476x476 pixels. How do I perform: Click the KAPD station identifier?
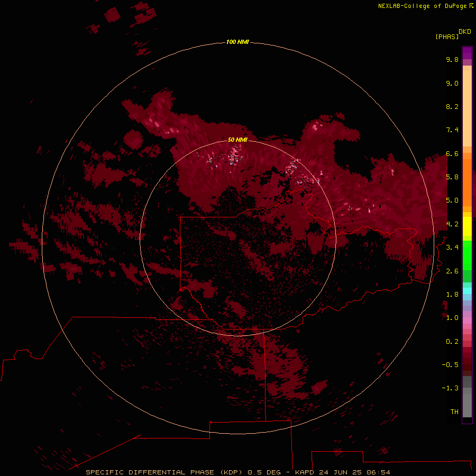[x=305, y=472]
